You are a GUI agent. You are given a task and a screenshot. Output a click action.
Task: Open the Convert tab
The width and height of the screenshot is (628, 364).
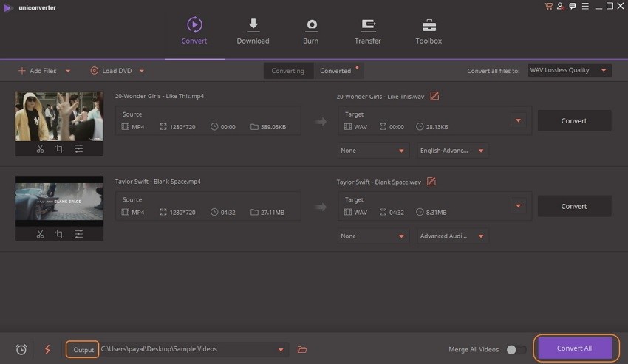point(194,31)
